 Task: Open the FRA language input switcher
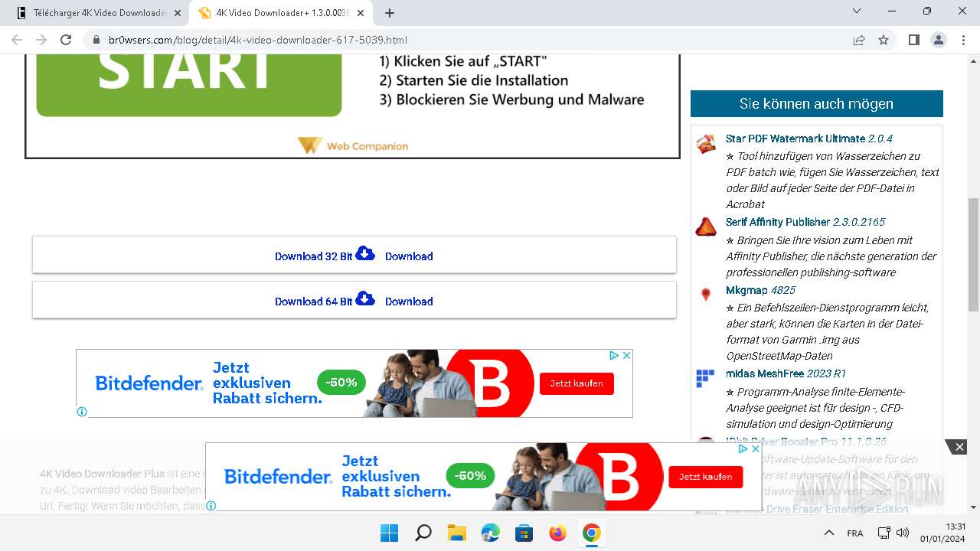[x=855, y=533]
